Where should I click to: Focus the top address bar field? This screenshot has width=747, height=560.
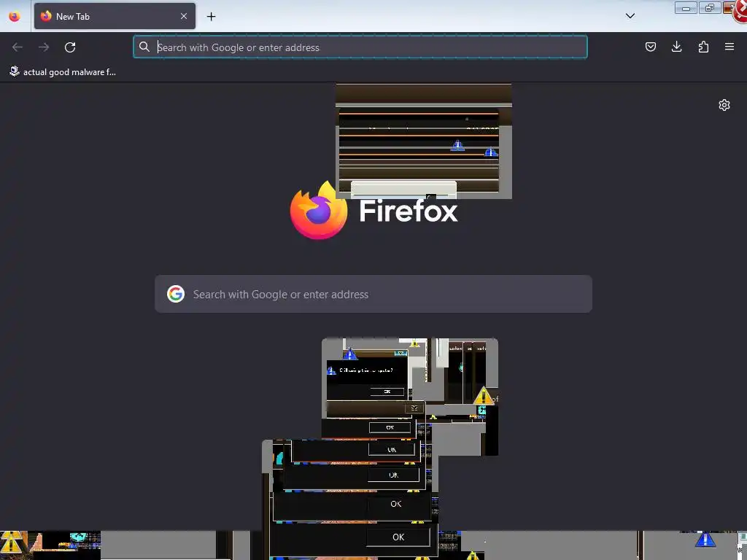[x=360, y=47]
